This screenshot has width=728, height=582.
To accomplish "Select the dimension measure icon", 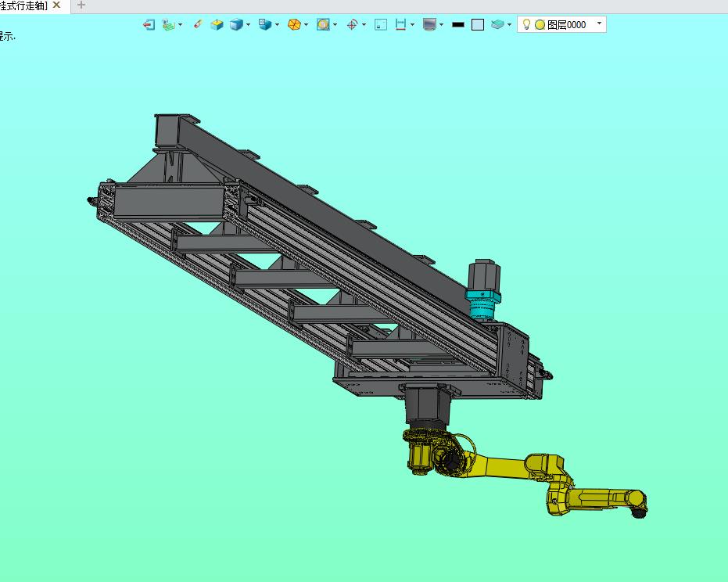I will [400, 24].
